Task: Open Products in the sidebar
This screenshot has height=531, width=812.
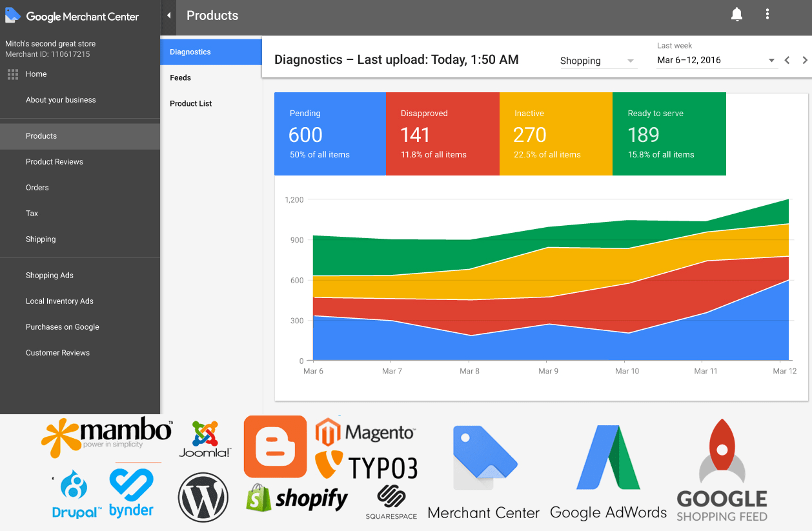Action: [80, 136]
